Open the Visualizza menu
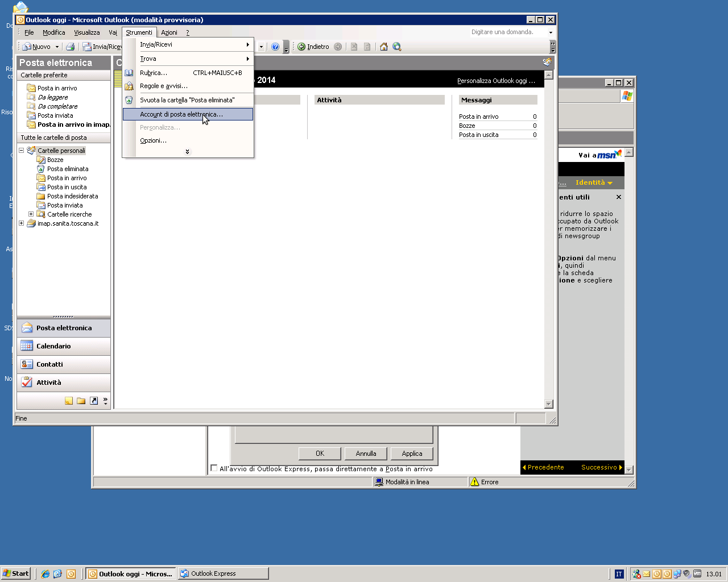The image size is (728, 582). pos(86,32)
